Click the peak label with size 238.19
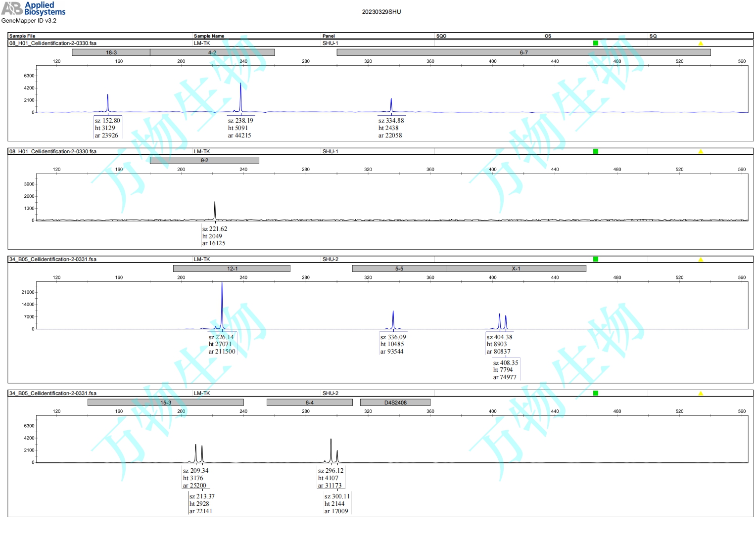Viewport: 756px width, 536px height. (240, 128)
